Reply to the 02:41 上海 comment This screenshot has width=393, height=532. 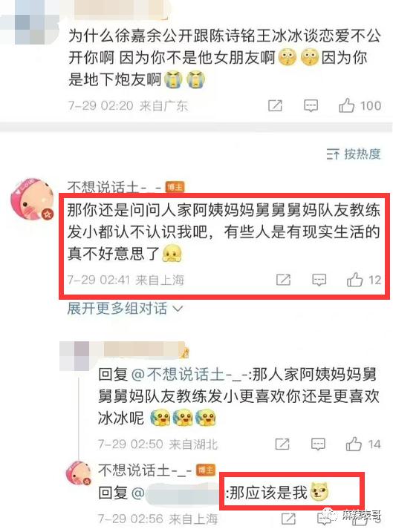(319, 280)
